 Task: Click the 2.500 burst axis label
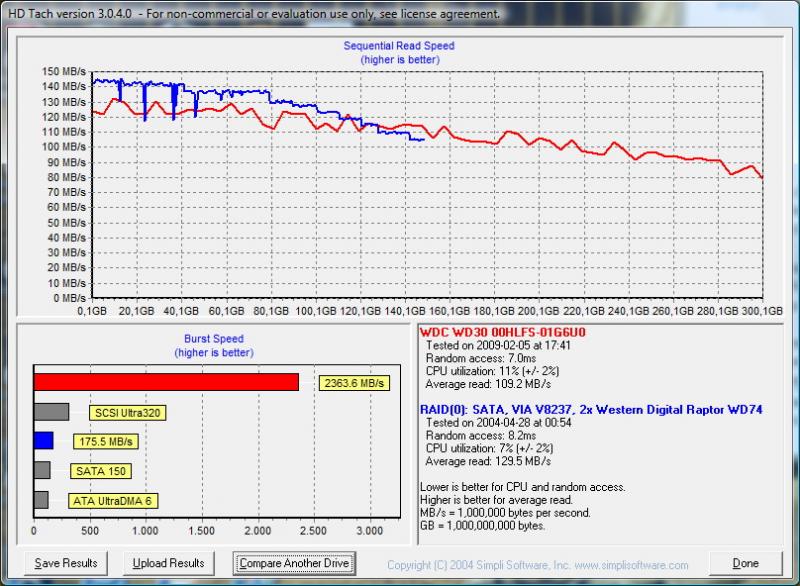point(313,531)
